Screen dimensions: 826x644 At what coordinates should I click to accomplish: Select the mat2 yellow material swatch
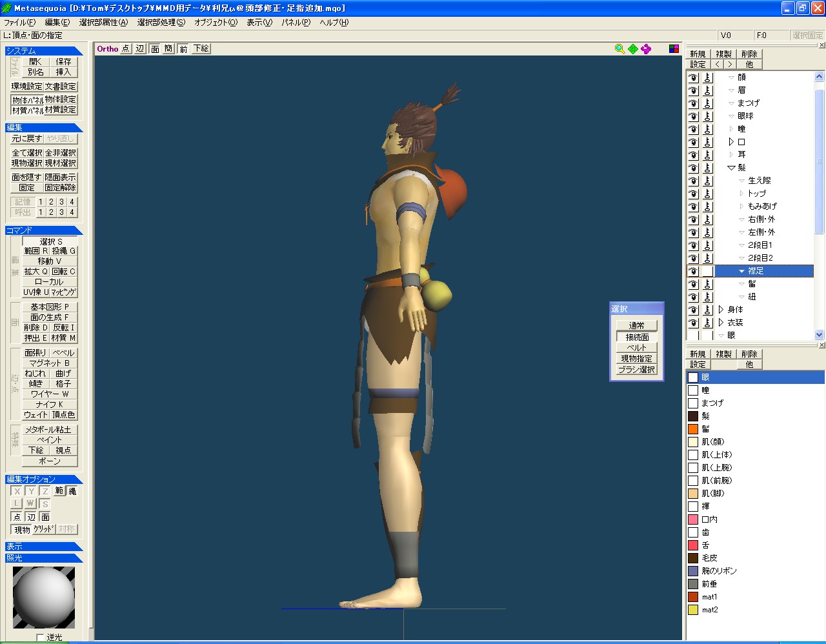point(693,610)
